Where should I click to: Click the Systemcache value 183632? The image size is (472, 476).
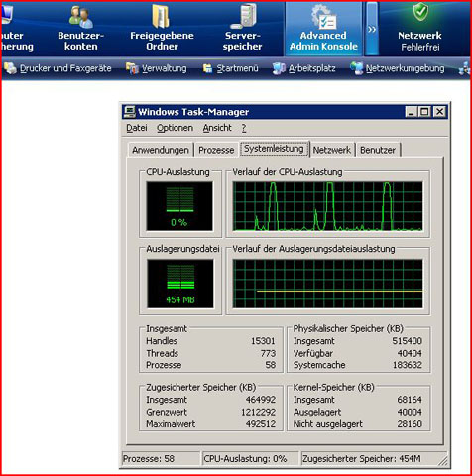[408, 365]
